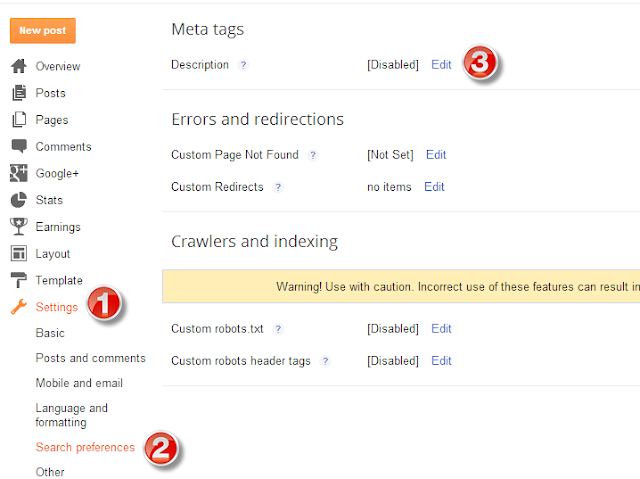Viewport: 640px width, 479px height.
Task: Open the Basic settings submenu
Action: (x=50, y=333)
